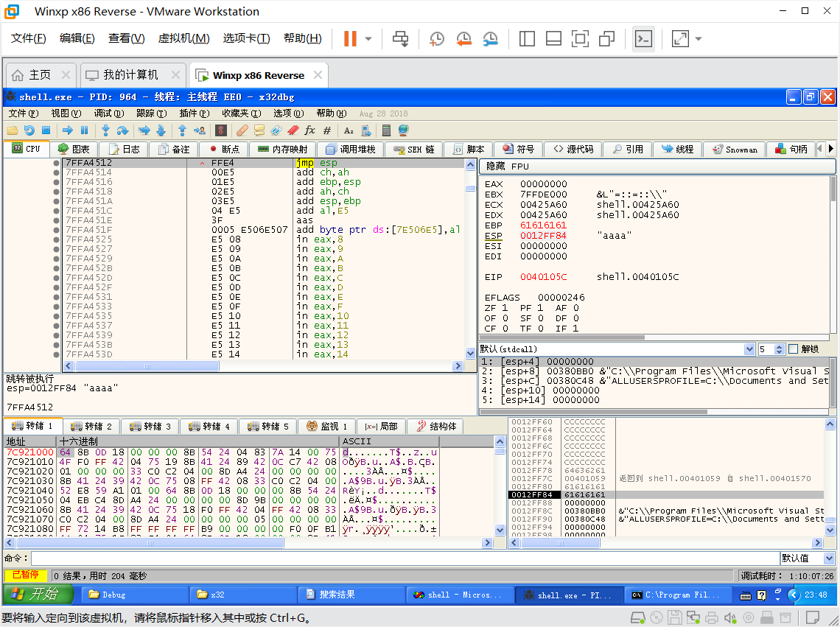Click the disassembly horizontal scrollbar thumb
840x627 pixels.
147,366
